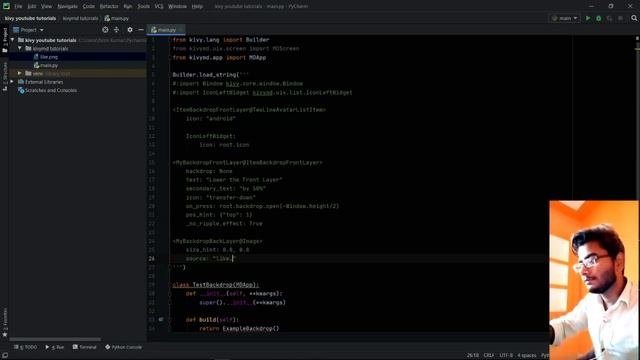Image resolution: width=640 pixels, height=360 pixels.
Task: Fold the __init__ method at line 30
Action: [170, 293]
